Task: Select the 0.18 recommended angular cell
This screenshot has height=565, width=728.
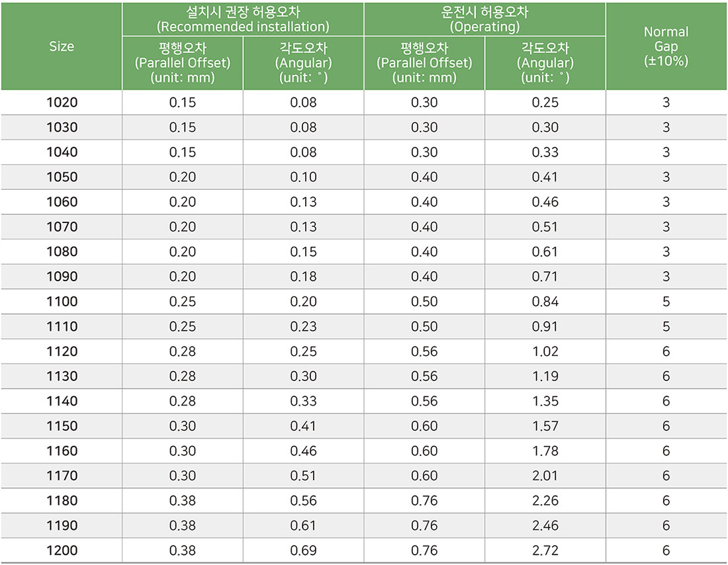Action: click(x=303, y=277)
